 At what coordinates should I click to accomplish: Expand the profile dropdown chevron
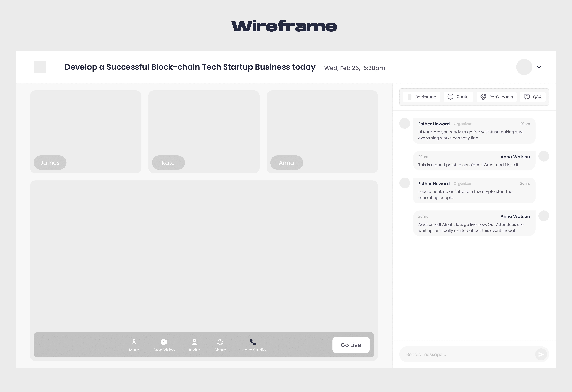[x=539, y=67]
